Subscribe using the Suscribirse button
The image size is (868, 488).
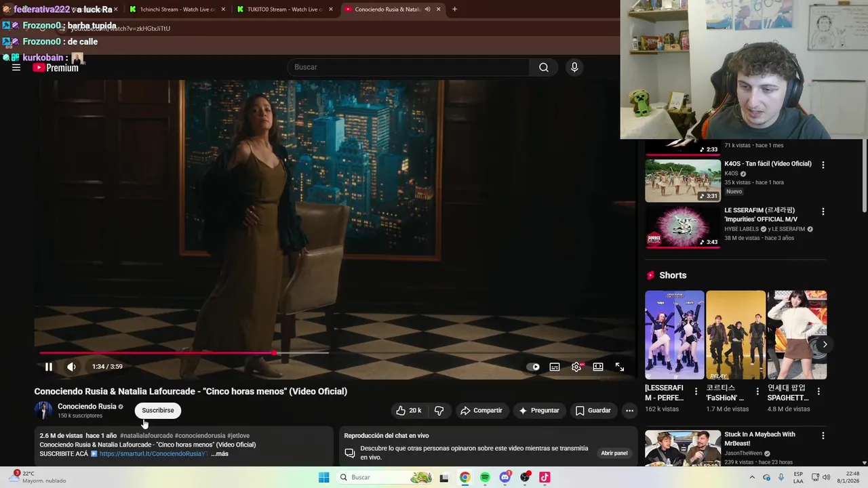click(158, 410)
